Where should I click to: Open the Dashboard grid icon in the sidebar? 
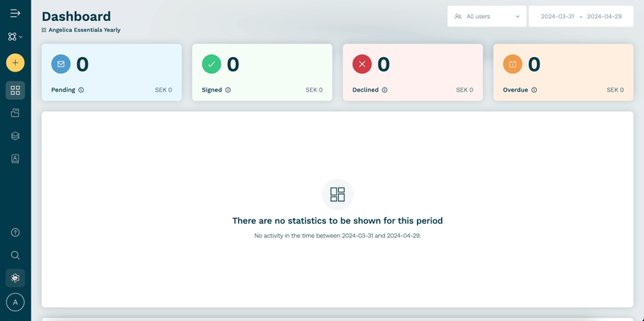(15, 90)
